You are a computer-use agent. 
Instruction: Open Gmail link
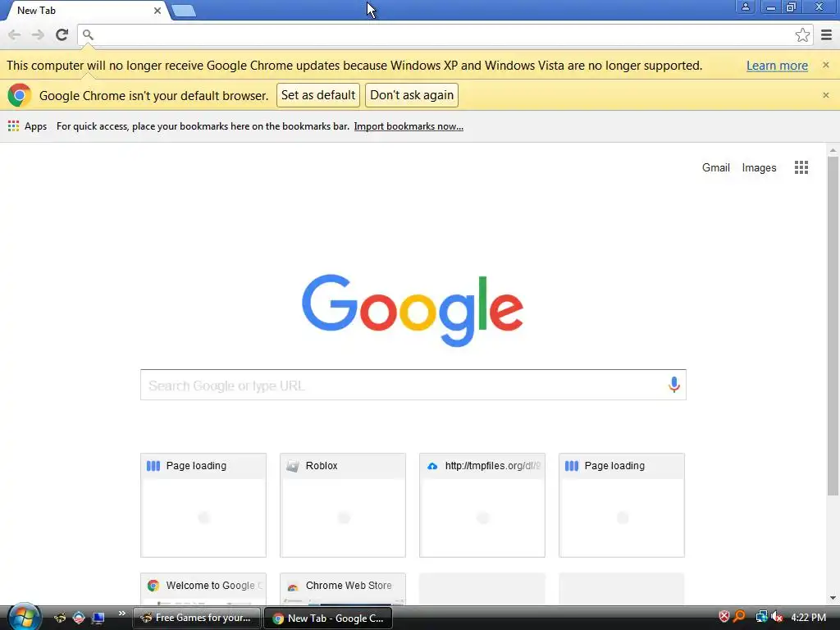(x=715, y=167)
